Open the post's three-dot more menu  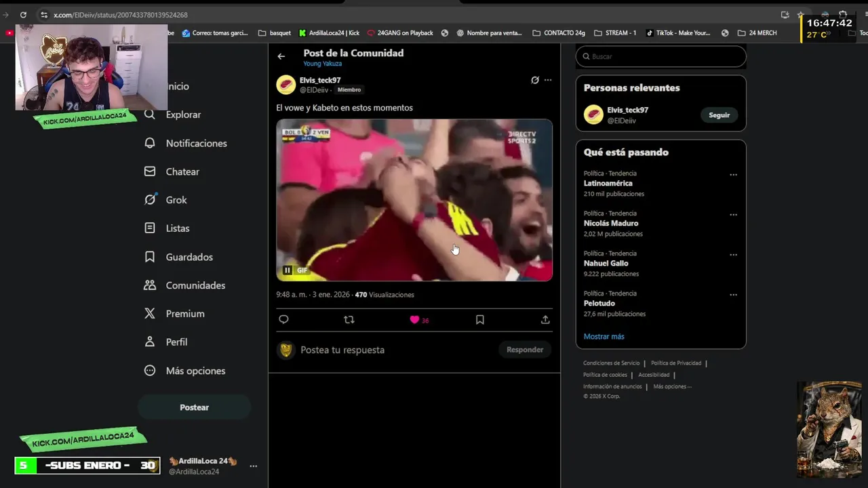(548, 80)
